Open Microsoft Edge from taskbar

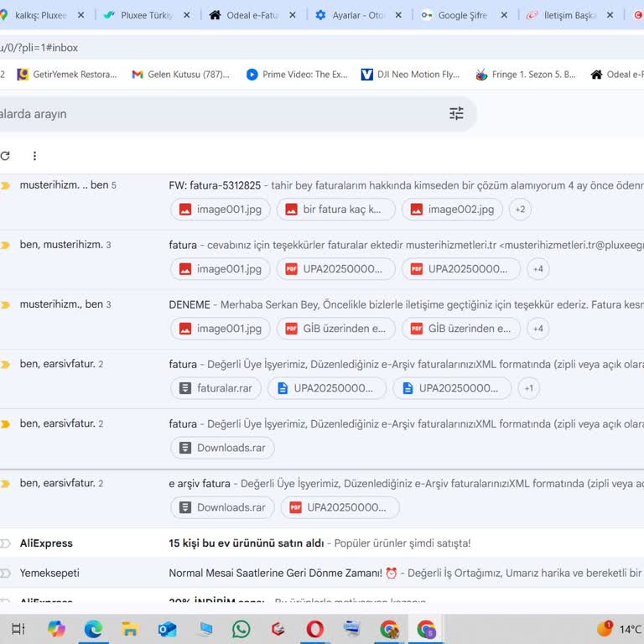(x=93, y=629)
